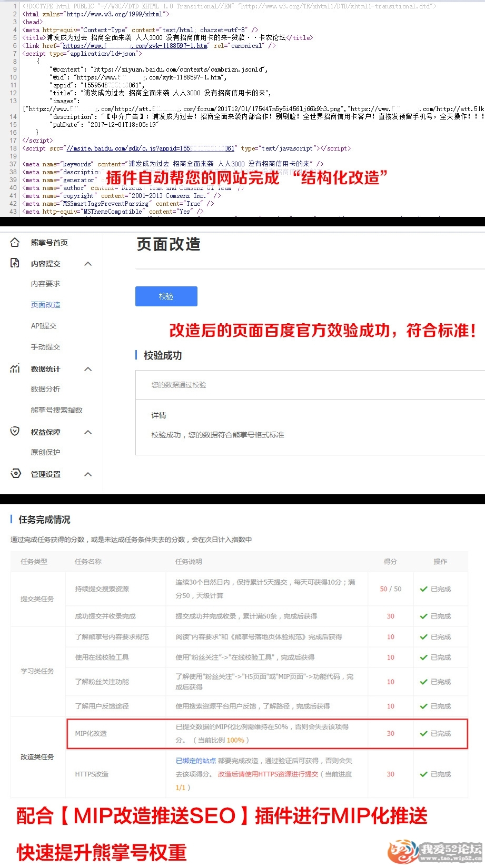Click the HTTPS改造 task name
Screen dimensions: 485x868
pyautogui.click(x=92, y=774)
